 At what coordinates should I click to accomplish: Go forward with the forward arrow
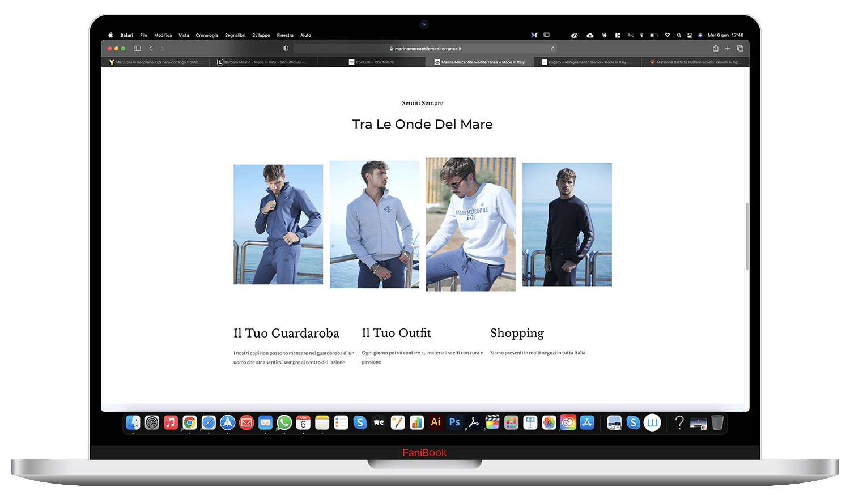coord(163,49)
